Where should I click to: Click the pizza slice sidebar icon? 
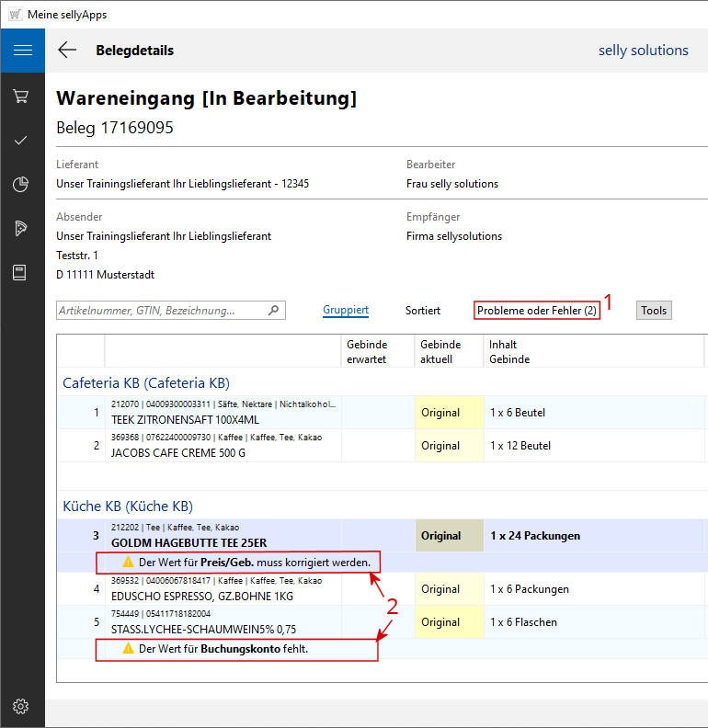coord(21,229)
